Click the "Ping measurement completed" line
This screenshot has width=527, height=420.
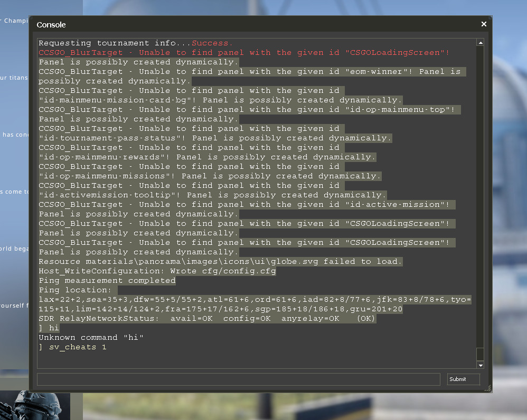coord(107,280)
